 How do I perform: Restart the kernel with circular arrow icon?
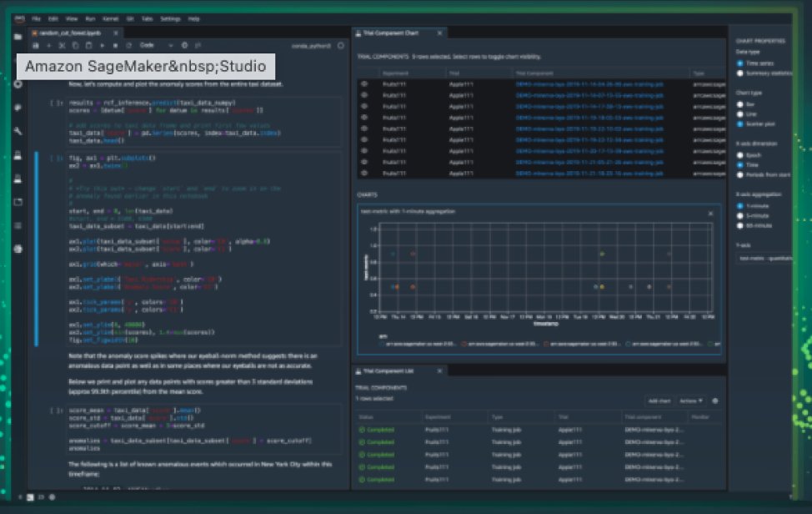[x=128, y=46]
